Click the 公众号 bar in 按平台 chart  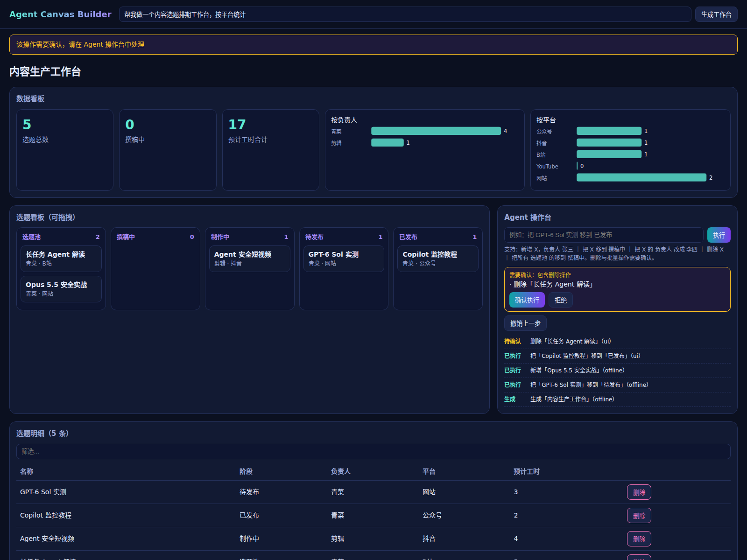(609, 131)
